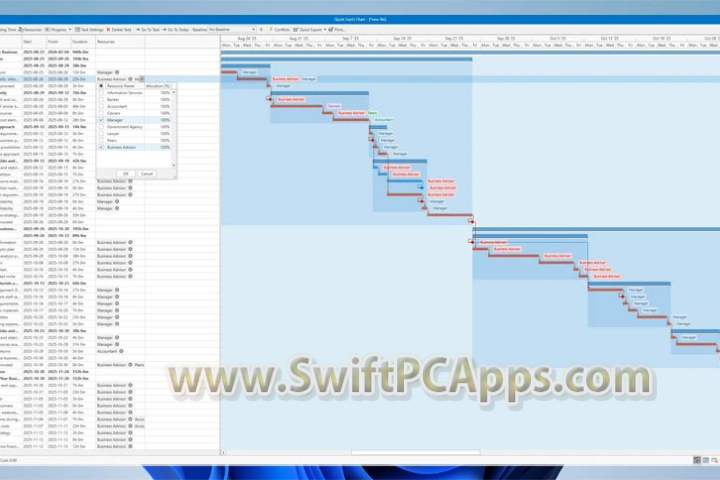The image size is (720, 480).
Task: Click Cancel in the resource picker
Action: point(146,174)
